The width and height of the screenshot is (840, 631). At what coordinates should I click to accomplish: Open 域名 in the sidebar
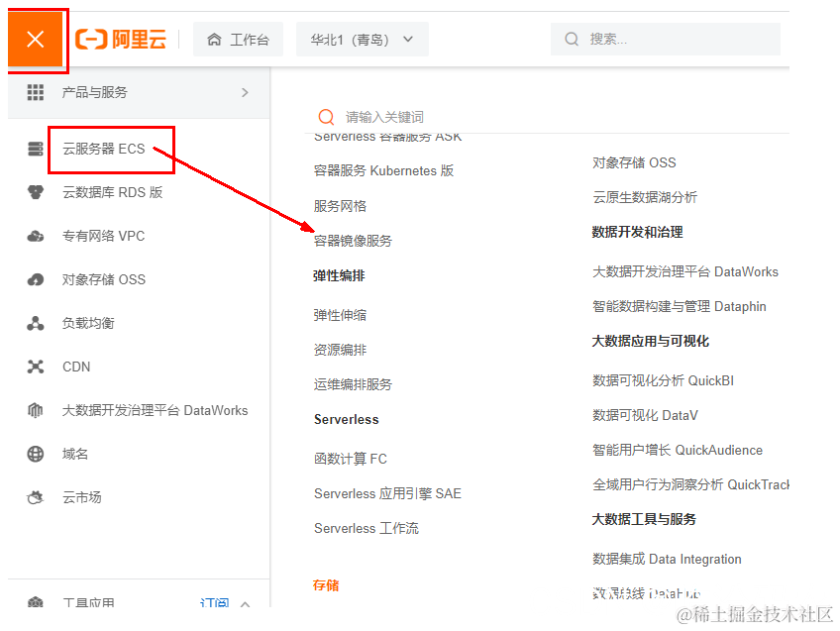[75, 455]
